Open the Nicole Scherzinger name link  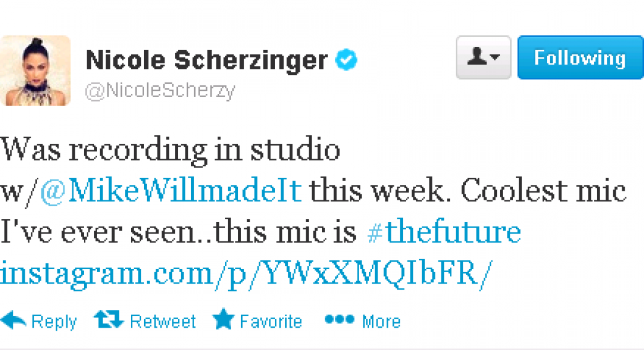(x=206, y=60)
